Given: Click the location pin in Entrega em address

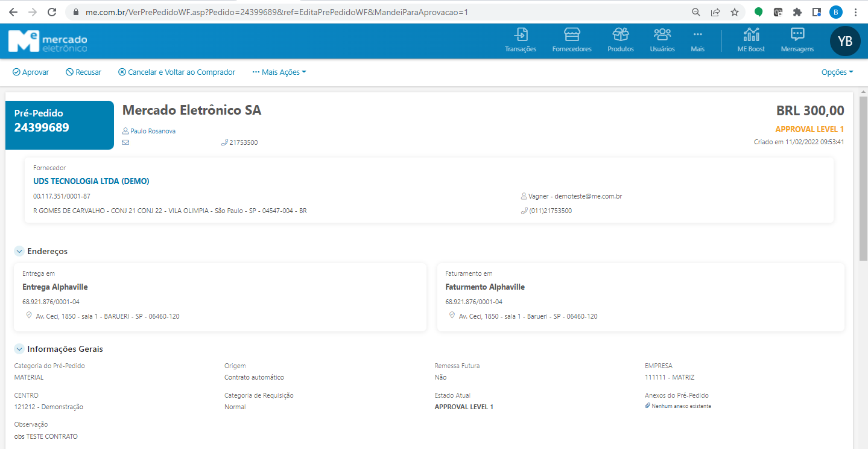Looking at the screenshot, I should tap(28, 316).
